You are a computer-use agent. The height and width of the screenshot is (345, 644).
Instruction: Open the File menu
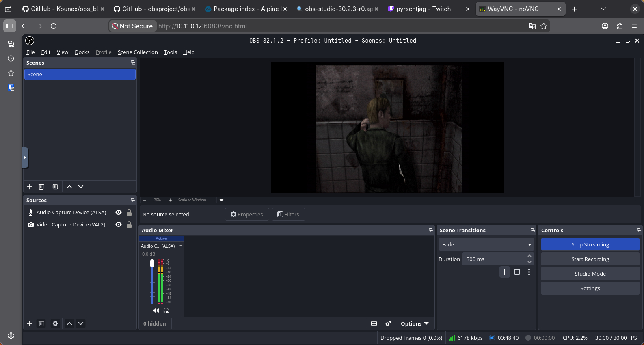pyautogui.click(x=30, y=52)
